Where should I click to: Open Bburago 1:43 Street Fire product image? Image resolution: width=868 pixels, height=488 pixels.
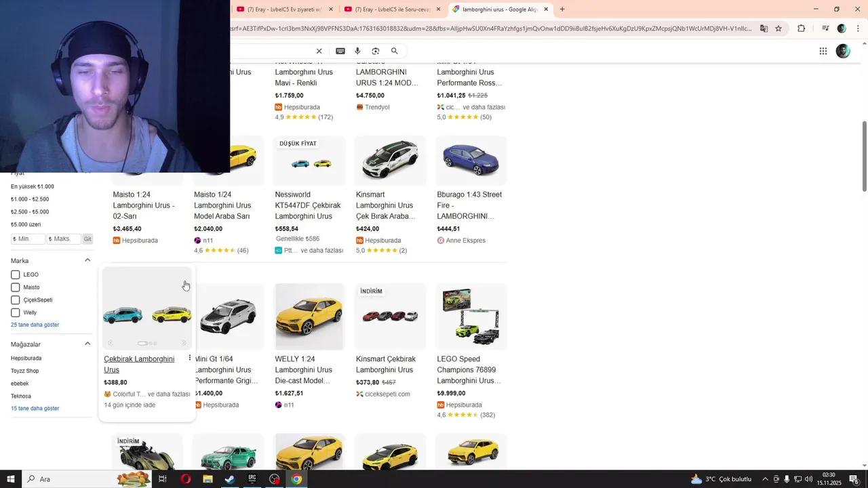click(471, 161)
